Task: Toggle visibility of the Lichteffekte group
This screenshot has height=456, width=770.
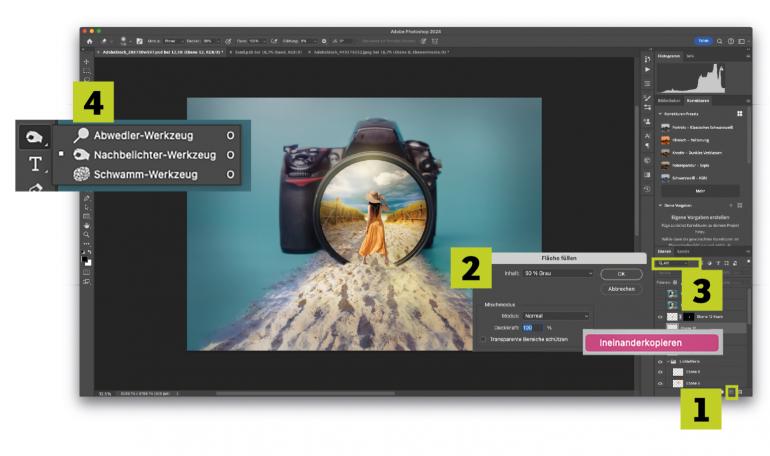Action: coord(660,359)
